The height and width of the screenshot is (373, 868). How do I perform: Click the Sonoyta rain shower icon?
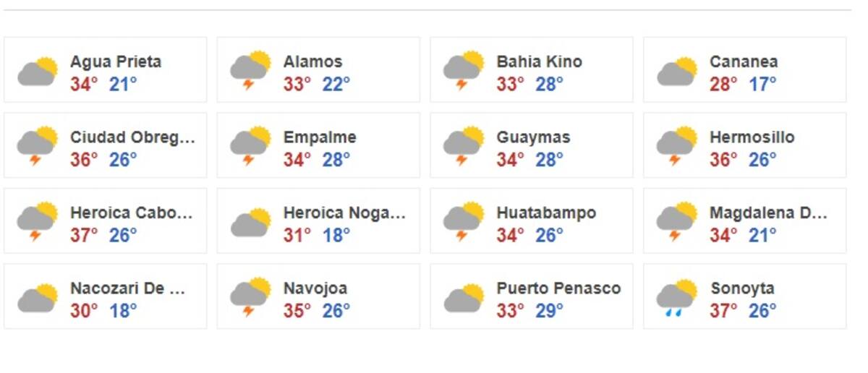coord(677,298)
